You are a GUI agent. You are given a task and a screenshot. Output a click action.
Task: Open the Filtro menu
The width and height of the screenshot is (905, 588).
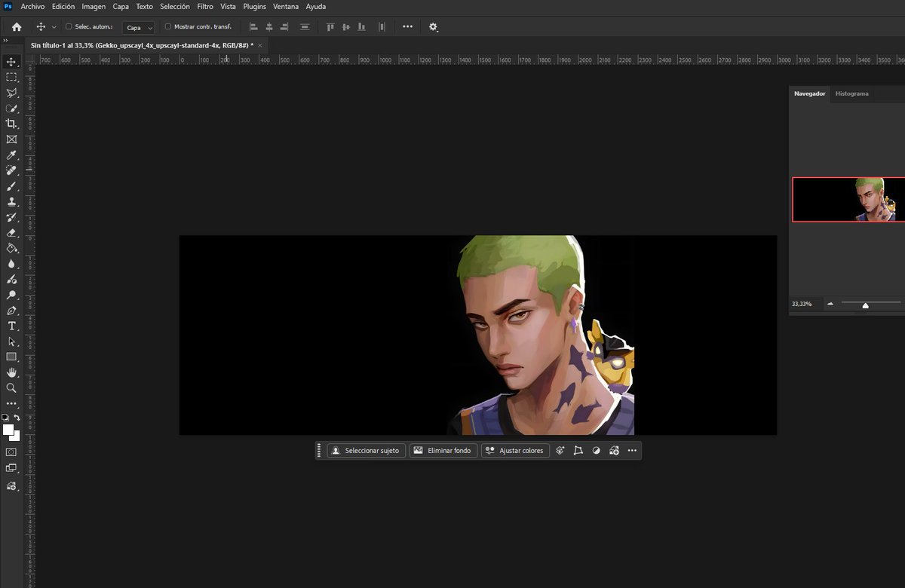(205, 6)
